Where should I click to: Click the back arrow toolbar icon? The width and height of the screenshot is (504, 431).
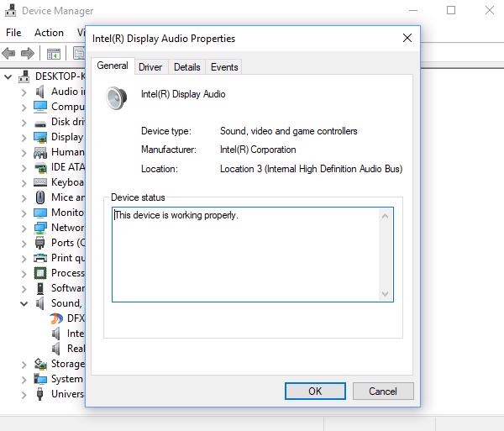[9, 54]
